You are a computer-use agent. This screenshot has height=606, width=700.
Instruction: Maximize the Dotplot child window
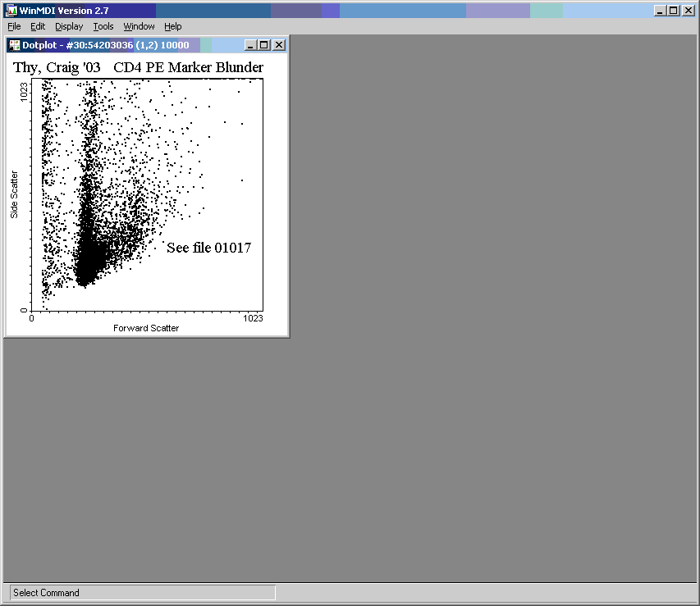click(265, 45)
